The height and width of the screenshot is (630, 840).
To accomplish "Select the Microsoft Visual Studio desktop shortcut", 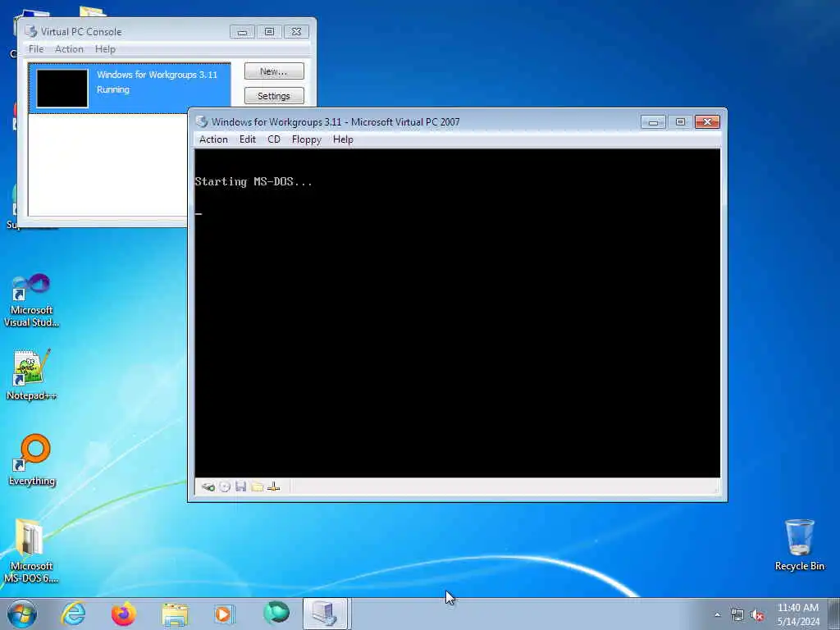I will click(31, 300).
